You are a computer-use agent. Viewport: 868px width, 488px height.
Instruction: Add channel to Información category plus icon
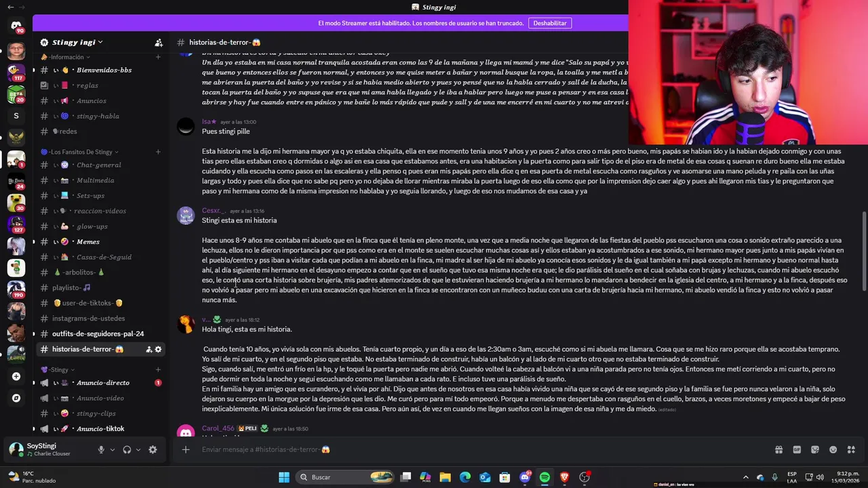point(158,57)
